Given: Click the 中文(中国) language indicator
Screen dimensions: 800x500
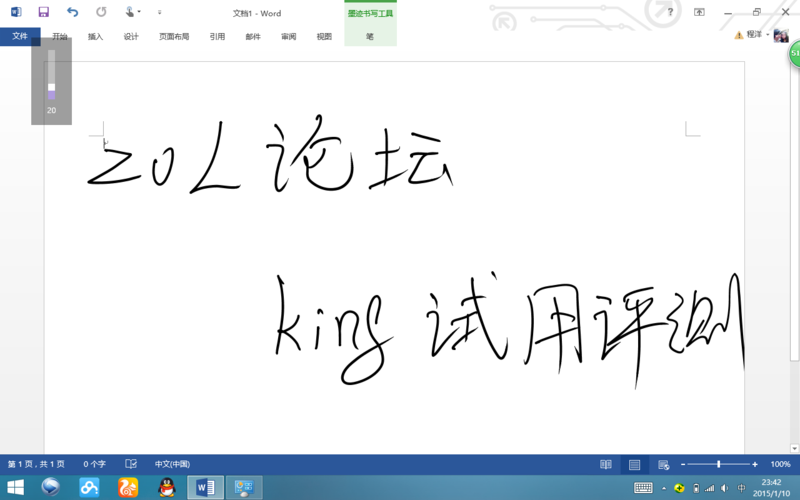Looking at the screenshot, I should pos(172,464).
